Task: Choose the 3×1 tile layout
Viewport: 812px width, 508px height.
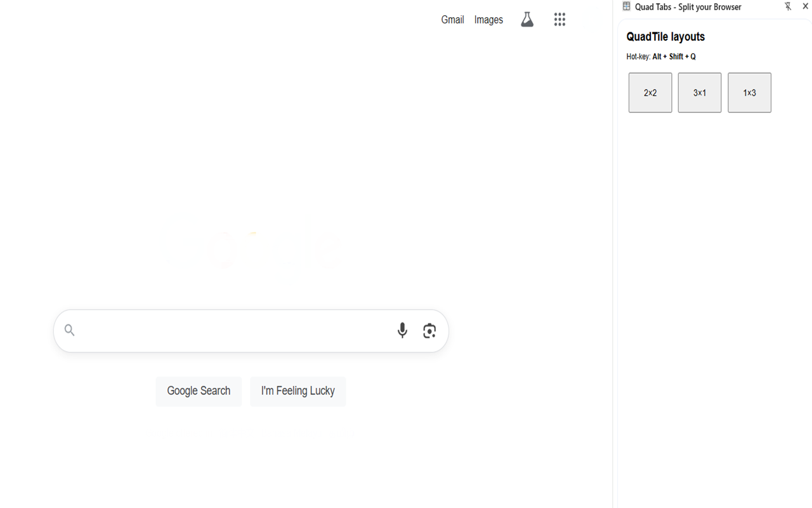Action: [x=700, y=93]
